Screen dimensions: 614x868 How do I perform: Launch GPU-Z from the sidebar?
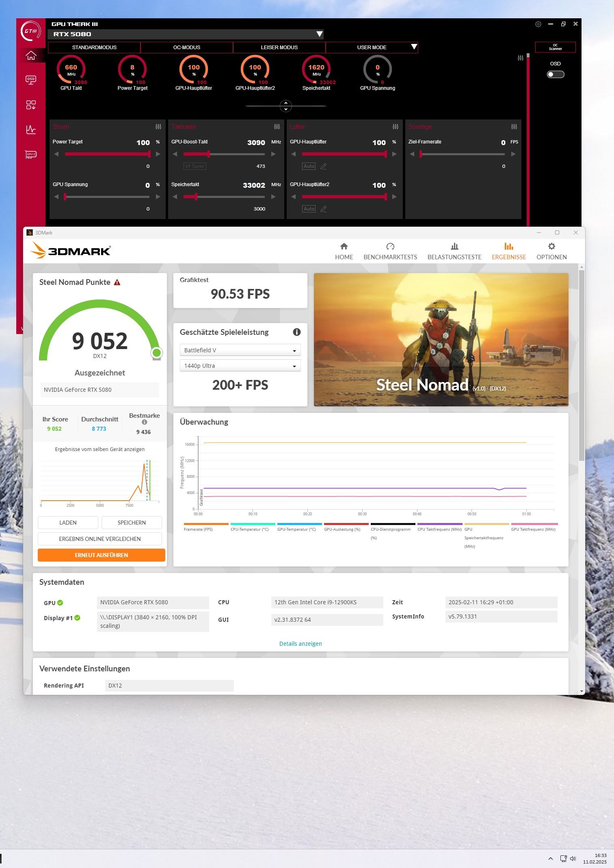pos(31,154)
